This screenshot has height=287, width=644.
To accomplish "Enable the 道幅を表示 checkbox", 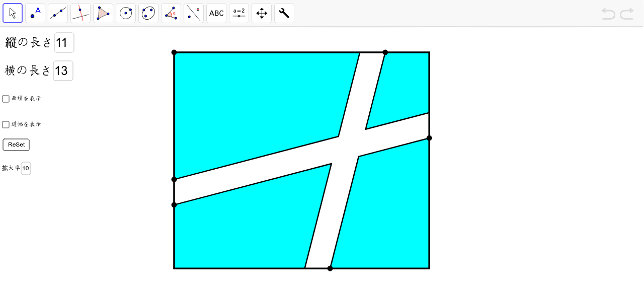I will pos(6,124).
